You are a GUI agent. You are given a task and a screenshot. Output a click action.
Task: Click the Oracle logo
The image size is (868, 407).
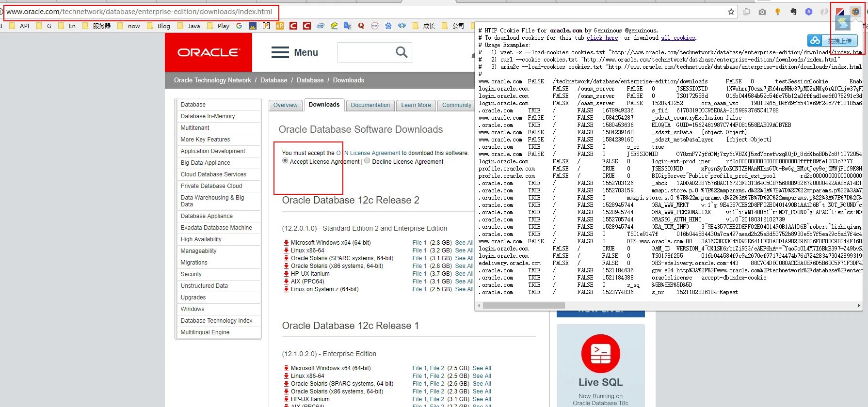(209, 52)
